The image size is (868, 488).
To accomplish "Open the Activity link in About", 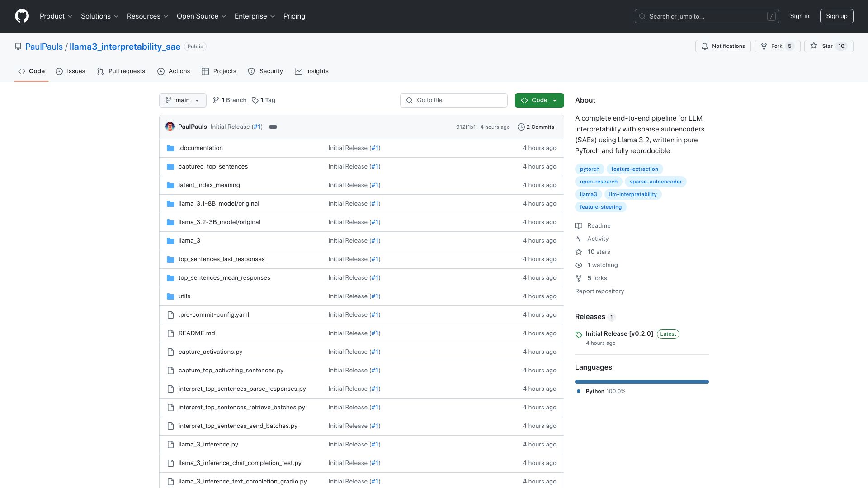I will [592, 239].
